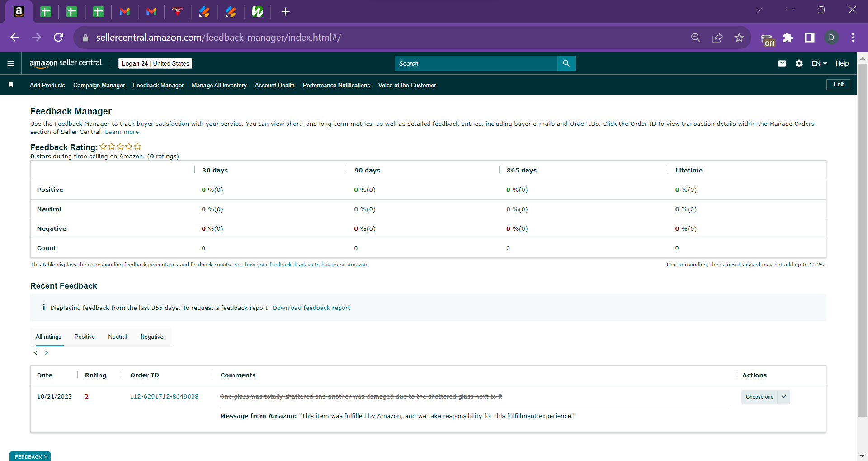Close the FEEDBACK widget with X
868x461 pixels.
[x=46, y=457]
